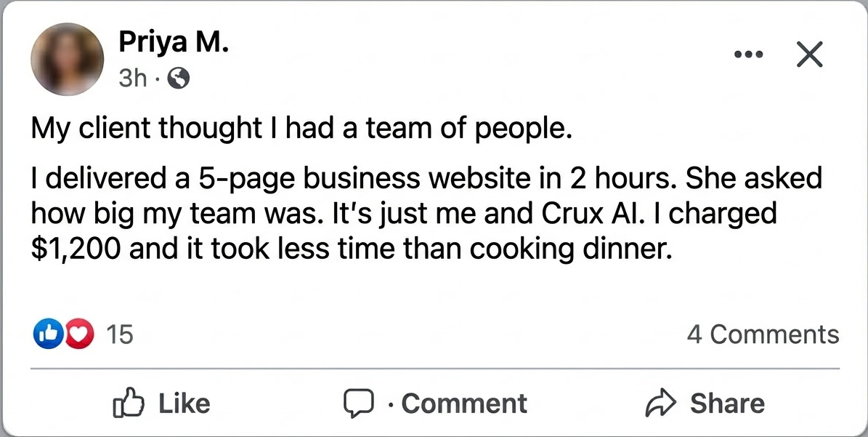Open the 3h timestamp link
This screenshot has width=868, height=437.
tap(132, 79)
